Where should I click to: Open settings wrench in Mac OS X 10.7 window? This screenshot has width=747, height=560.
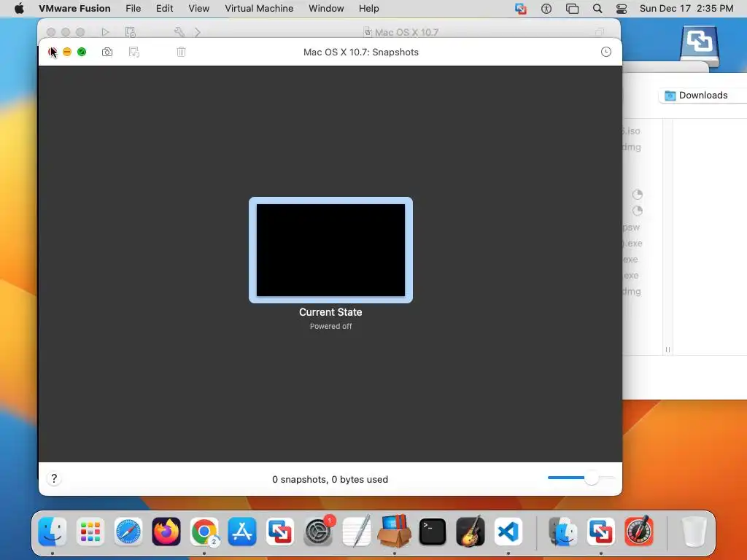tap(179, 32)
